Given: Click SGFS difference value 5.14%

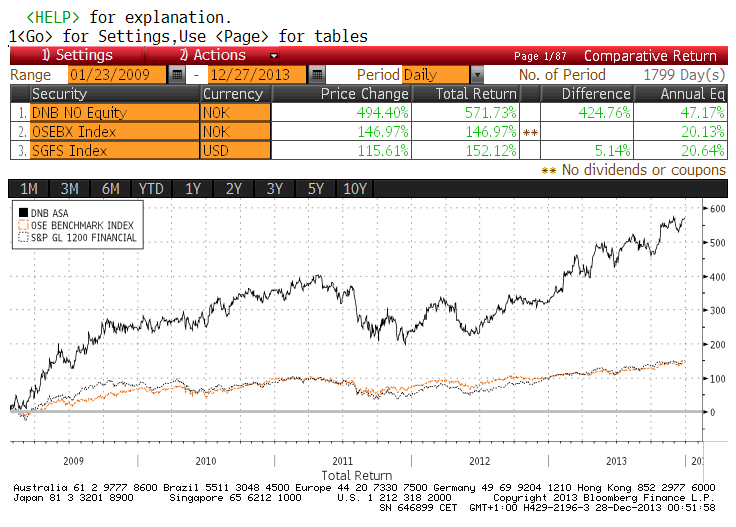Looking at the screenshot, I should point(613,151).
